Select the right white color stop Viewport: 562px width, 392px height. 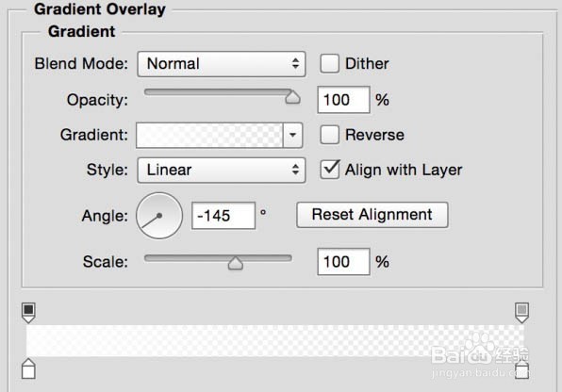(x=521, y=369)
